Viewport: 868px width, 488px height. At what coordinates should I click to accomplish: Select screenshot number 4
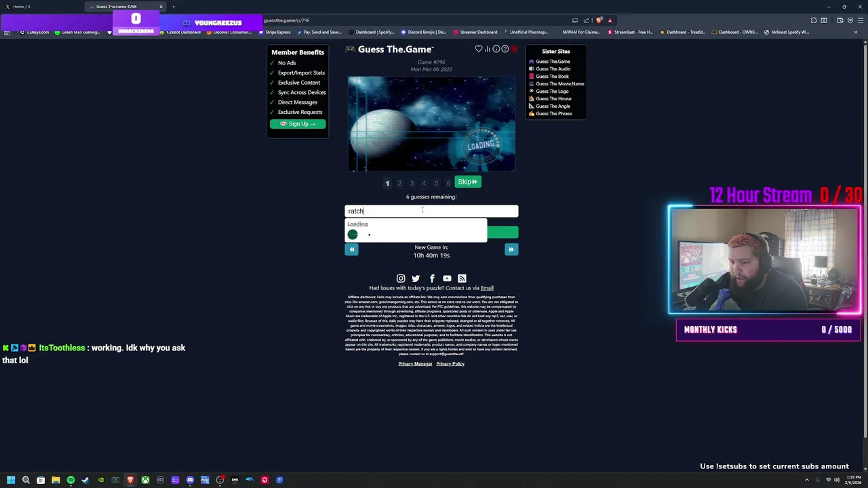point(424,183)
